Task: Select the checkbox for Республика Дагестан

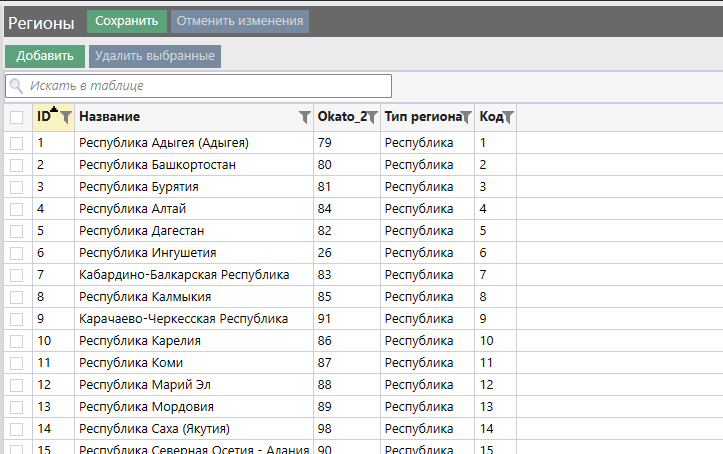Action: 17,231
